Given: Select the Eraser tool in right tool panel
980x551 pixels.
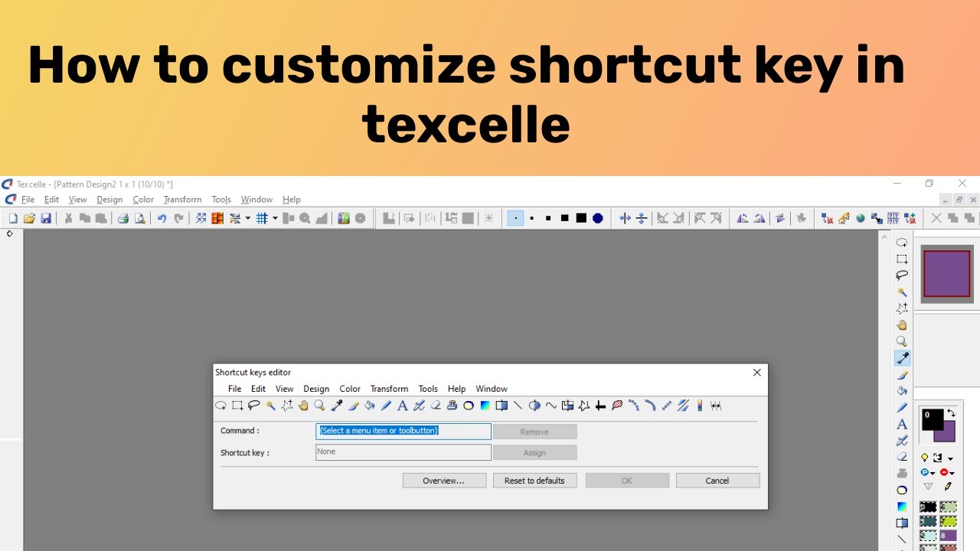Looking at the screenshot, I should [x=902, y=457].
